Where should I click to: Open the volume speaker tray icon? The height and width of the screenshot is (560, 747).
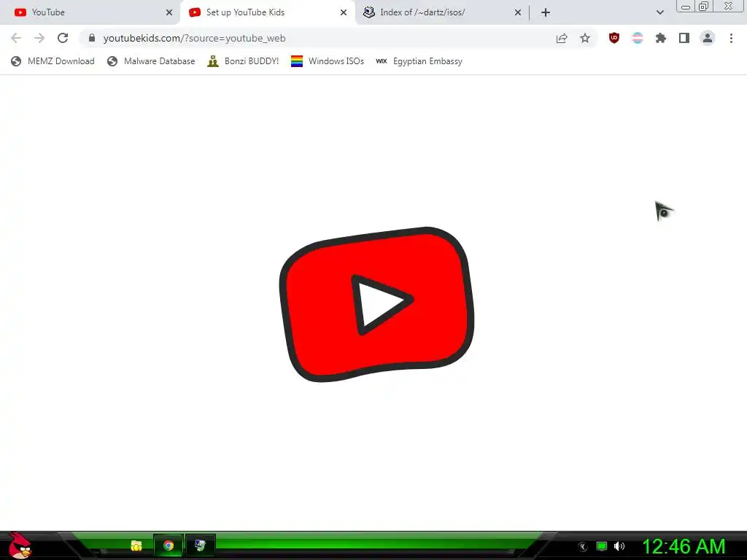[619, 546]
